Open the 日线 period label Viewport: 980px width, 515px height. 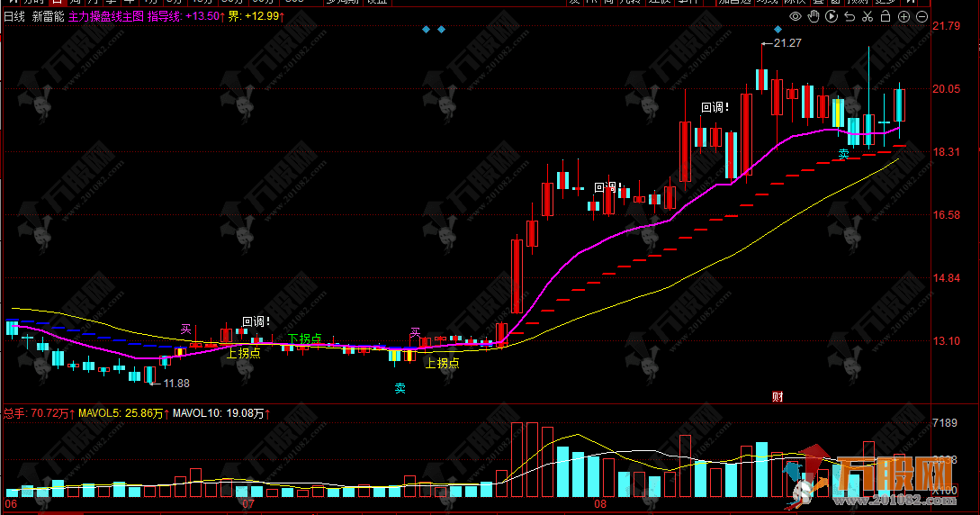coord(14,16)
